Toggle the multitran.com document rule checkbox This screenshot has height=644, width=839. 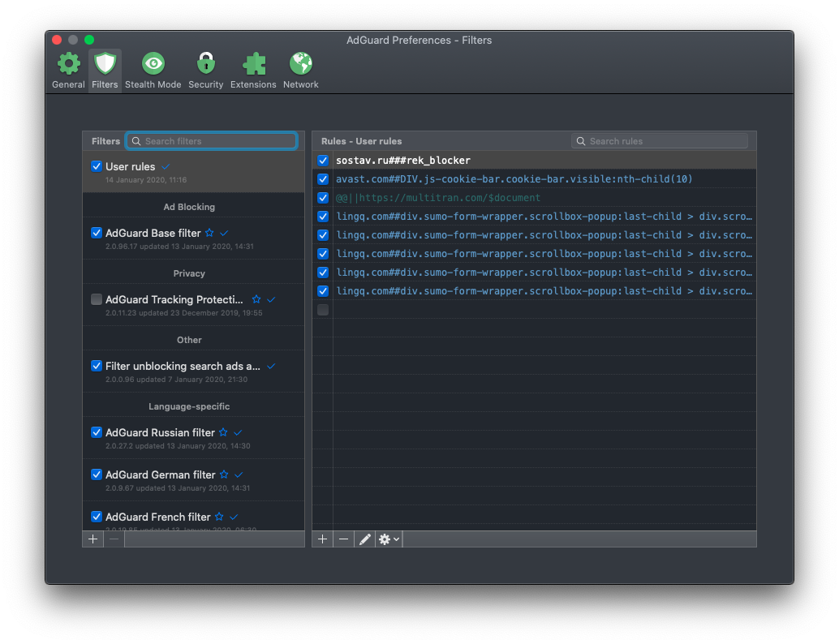pyautogui.click(x=323, y=198)
